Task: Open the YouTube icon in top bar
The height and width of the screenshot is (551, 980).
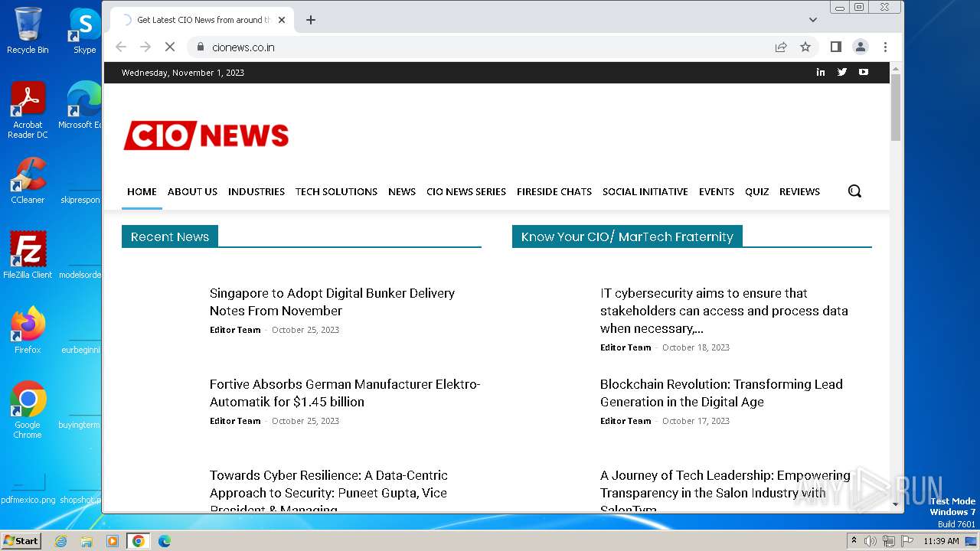Action: 864,72
